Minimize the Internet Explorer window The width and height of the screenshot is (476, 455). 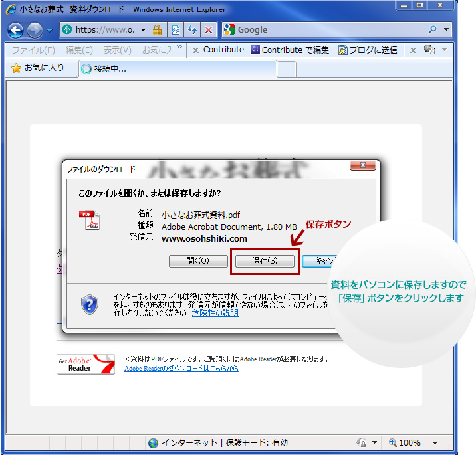[404, 5]
